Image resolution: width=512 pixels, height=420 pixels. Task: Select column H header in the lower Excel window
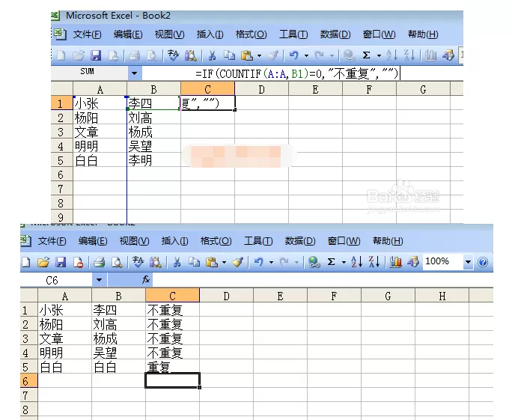pos(442,296)
